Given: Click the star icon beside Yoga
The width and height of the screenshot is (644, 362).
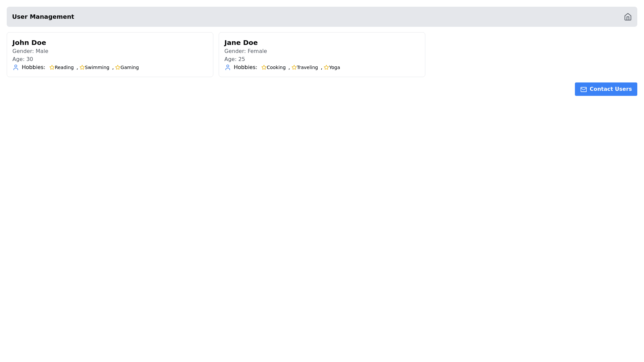Looking at the screenshot, I should click(x=326, y=67).
